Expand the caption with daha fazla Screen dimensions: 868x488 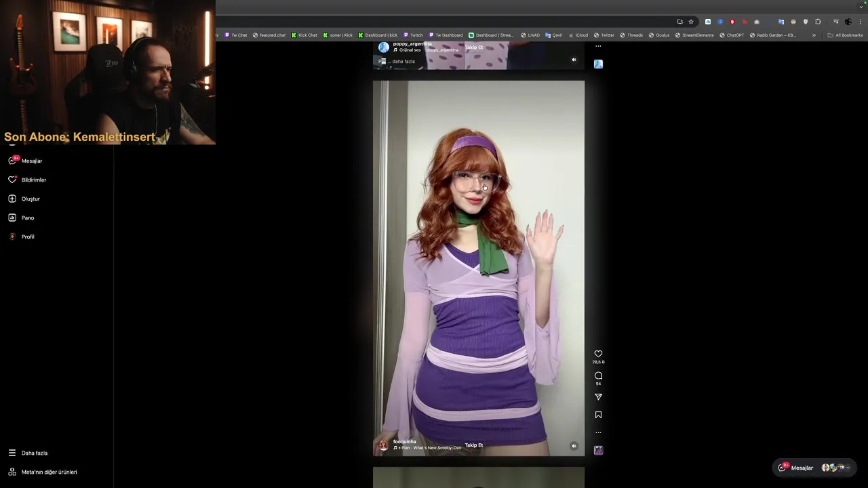[x=403, y=62]
